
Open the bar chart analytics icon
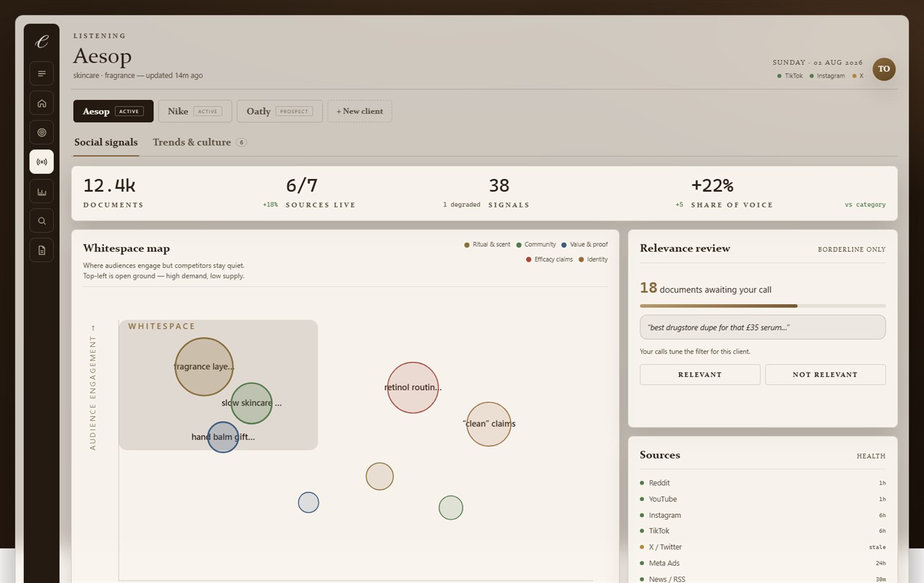pyautogui.click(x=42, y=191)
